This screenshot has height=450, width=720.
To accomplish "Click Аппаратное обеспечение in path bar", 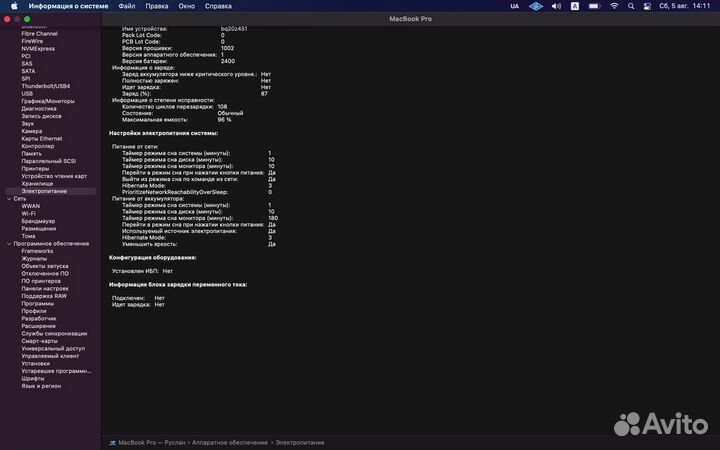I will pyautogui.click(x=230, y=443).
